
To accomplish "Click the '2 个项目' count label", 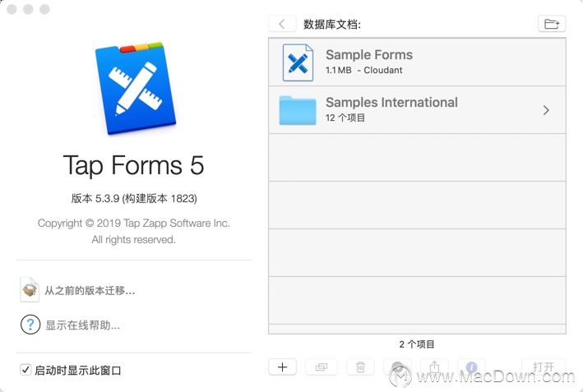I will click(x=417, y=344).
